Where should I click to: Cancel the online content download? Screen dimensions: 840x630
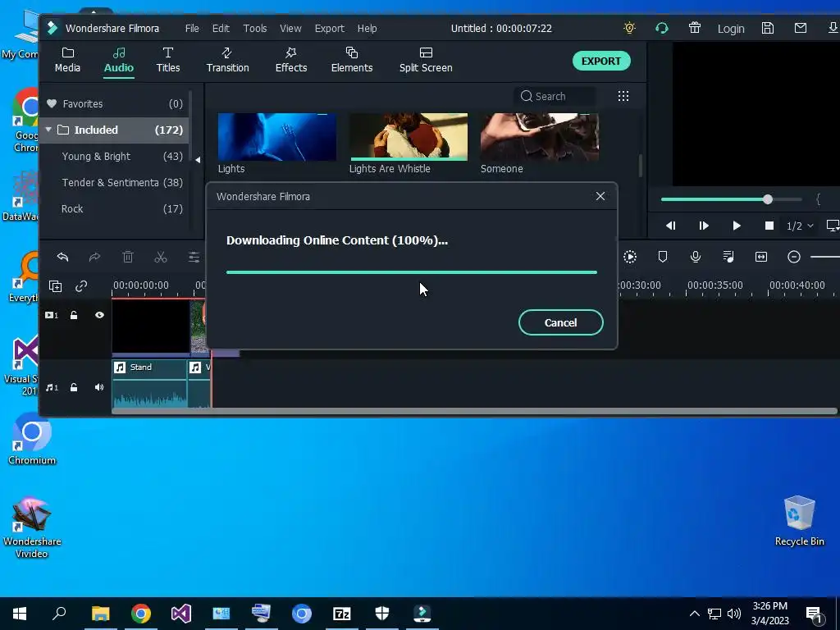tap(561, 322)
